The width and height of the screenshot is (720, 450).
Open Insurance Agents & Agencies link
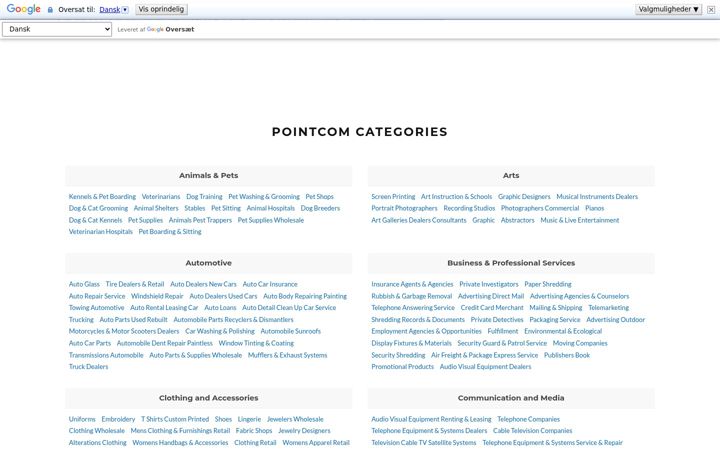(412, 284)
